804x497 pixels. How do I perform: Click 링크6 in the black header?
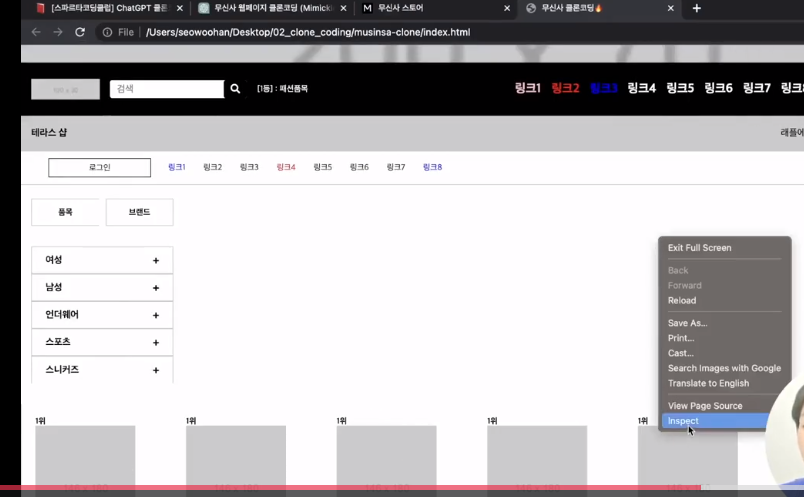718,88
